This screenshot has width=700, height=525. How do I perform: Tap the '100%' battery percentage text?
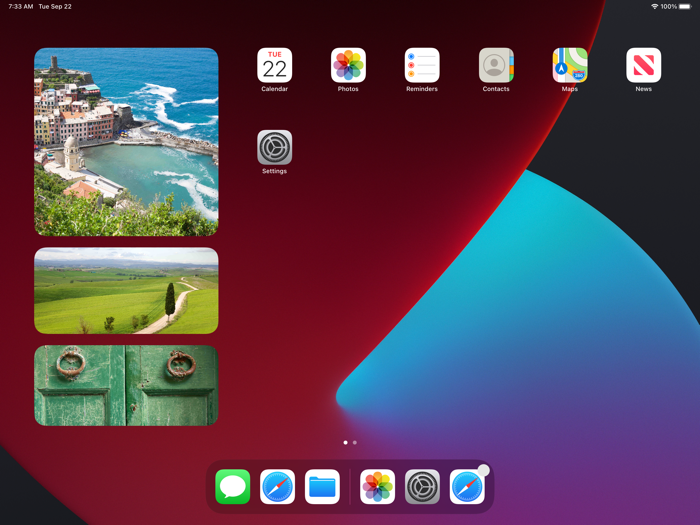(669, 6)
